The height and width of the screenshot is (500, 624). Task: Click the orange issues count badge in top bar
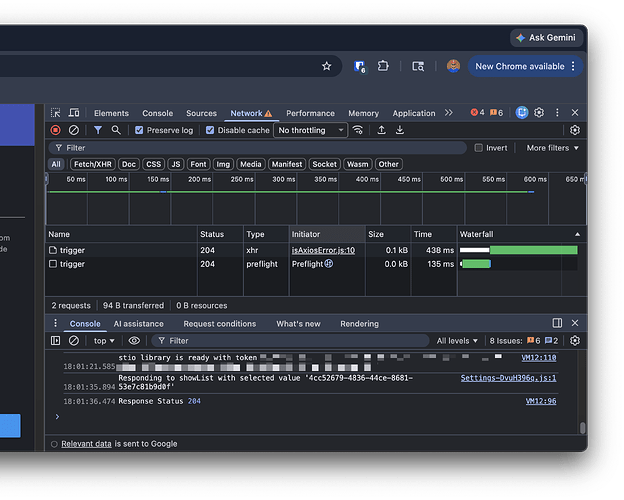click(x=496, y=113)
